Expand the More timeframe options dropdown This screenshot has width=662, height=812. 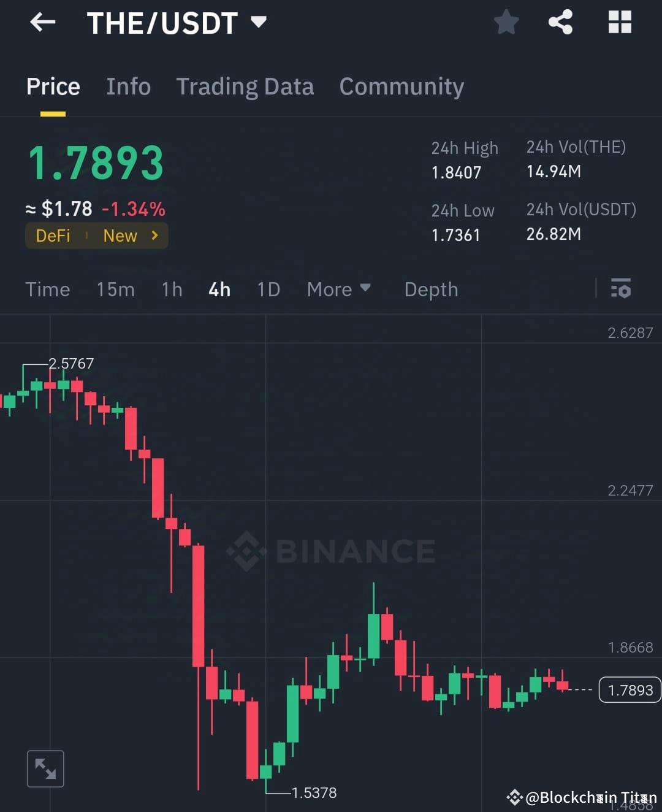pyautogui.click(x=338, y=289)
